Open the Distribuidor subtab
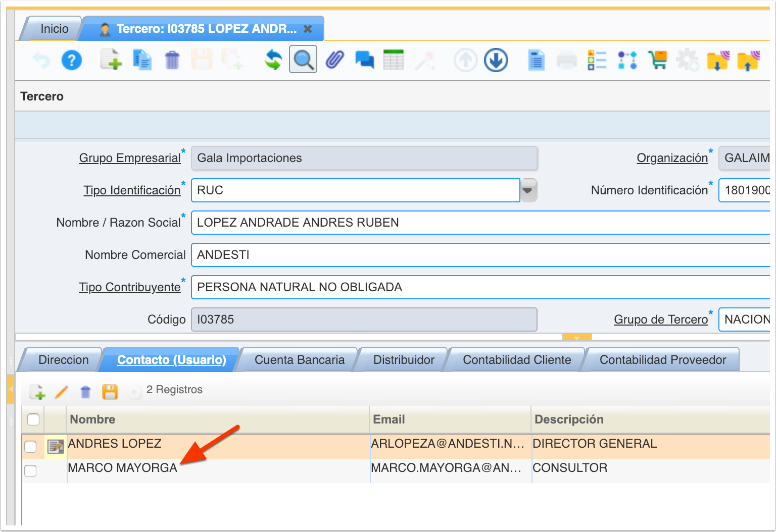The height and width of the screenshot is (532, 776). [x=404, y=360]
